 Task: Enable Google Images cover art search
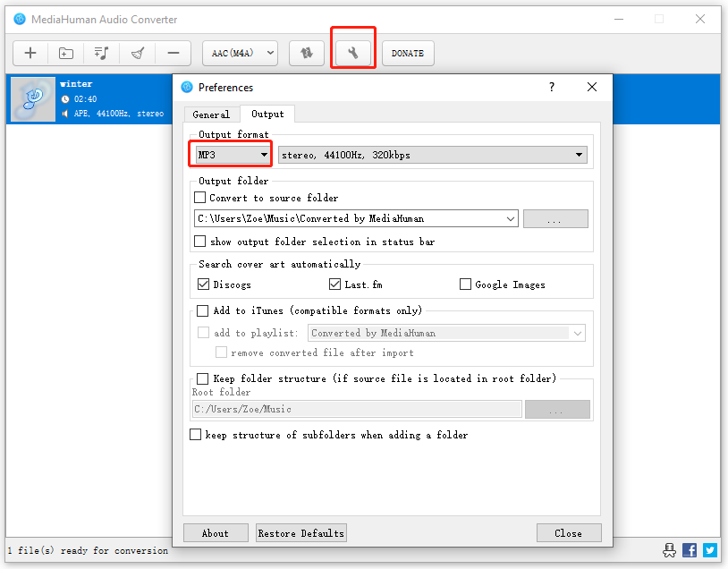click(465, 284)
